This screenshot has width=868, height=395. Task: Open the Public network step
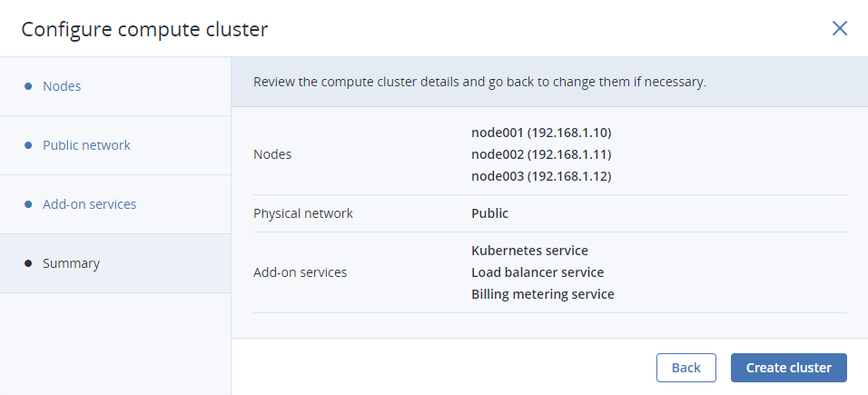coord(86,145)
